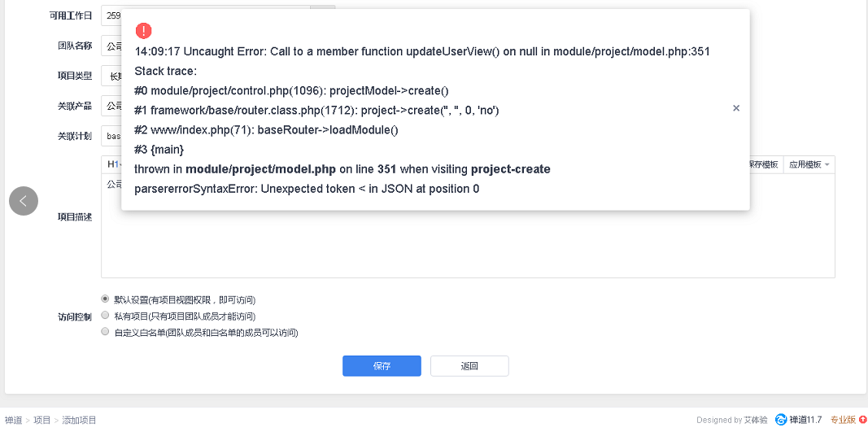Open the 关联产品 dropdown
The image size is (868, 432).
pyautogui.click(x=111, y=106)
